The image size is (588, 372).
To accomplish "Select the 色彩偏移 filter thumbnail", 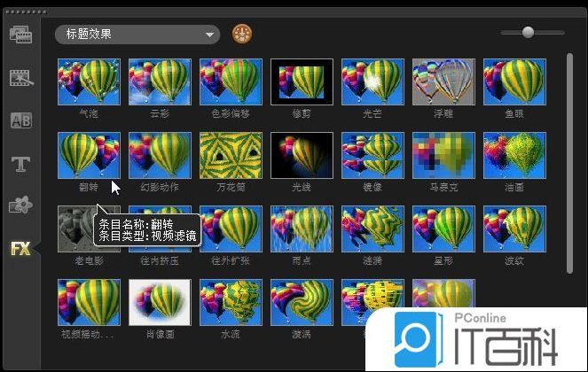I will 231,81.
